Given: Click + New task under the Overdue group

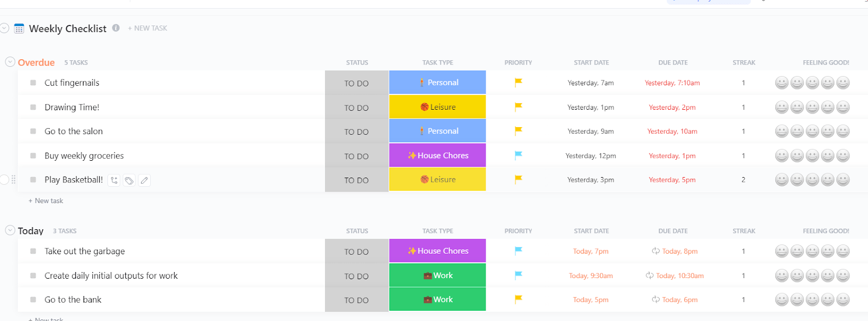Looking at the screenshot, I should (x=46, y=201).
